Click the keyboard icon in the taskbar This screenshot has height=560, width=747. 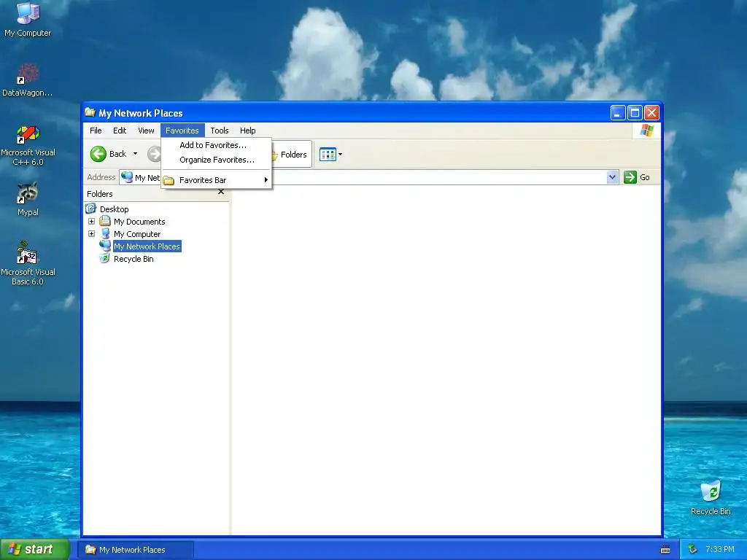click(x=665, y=550)
